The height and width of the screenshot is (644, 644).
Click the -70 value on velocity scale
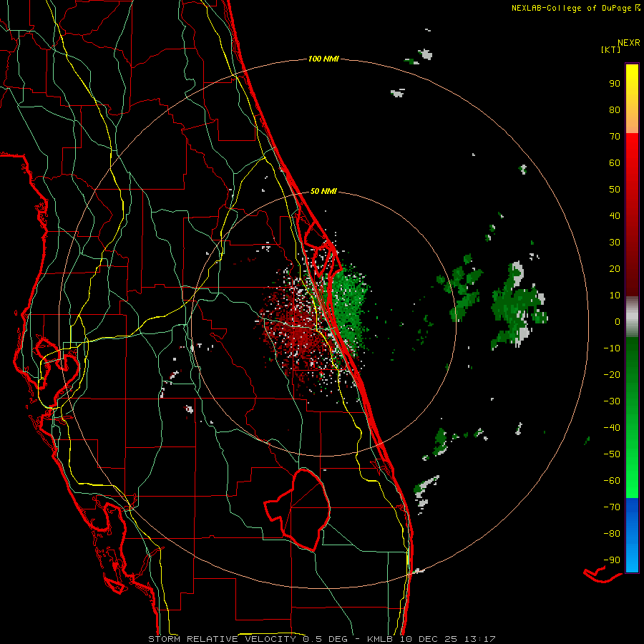click(x=612, y=507)
